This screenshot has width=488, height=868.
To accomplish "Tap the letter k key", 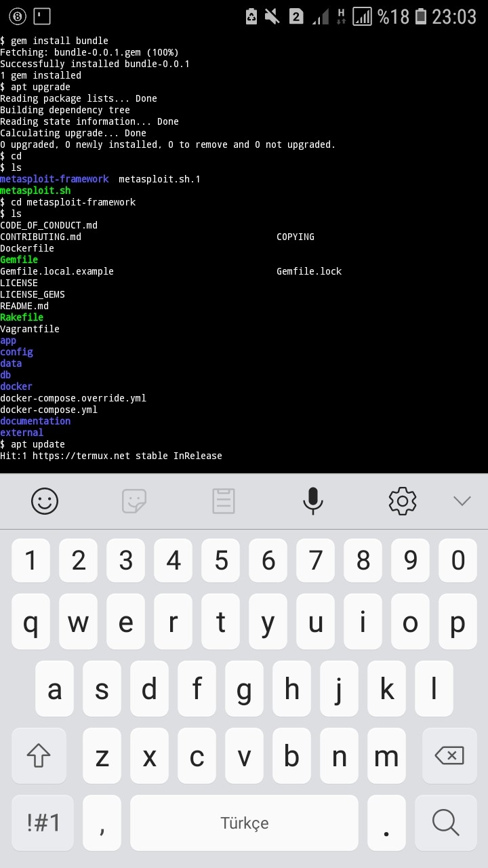I will [x=386, y=689].
